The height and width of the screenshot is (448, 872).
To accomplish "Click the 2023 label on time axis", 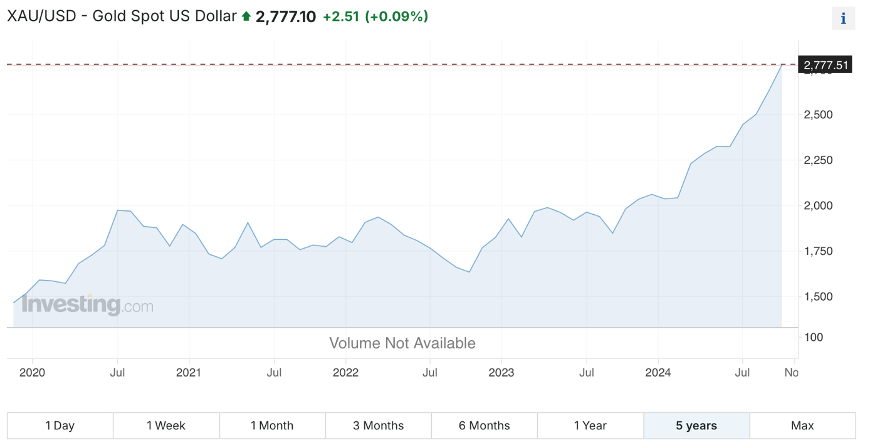I will point(501,373).
